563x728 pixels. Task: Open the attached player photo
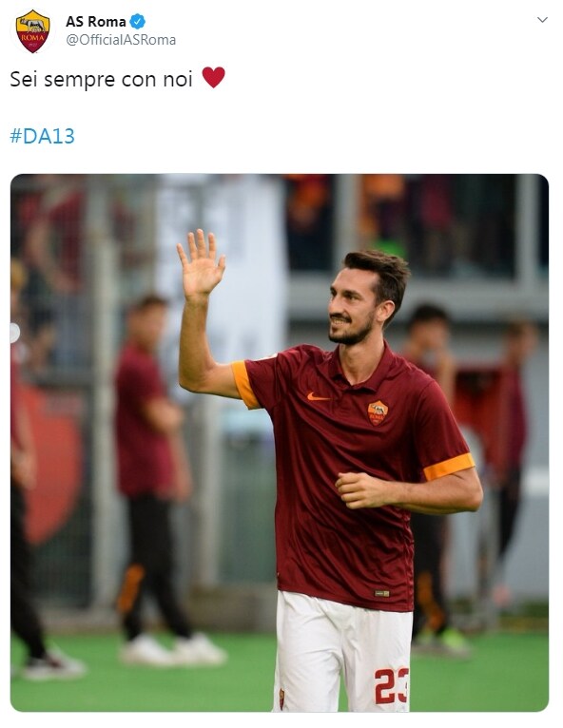coord(280,443)
